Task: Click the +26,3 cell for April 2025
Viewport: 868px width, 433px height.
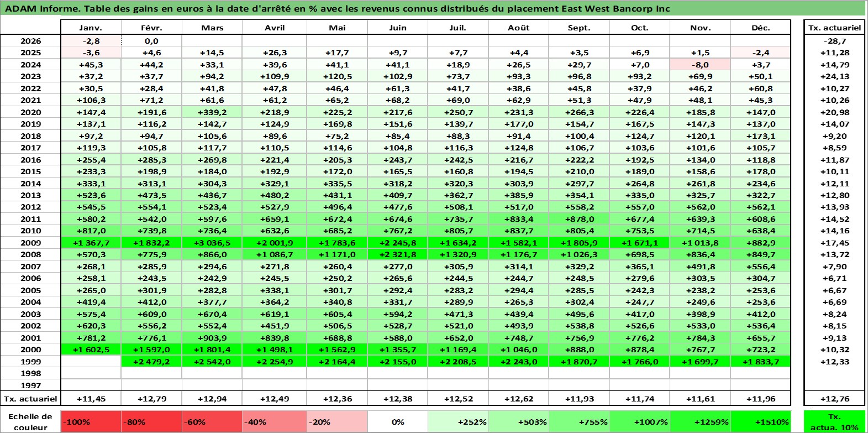Action: (275, 53)
